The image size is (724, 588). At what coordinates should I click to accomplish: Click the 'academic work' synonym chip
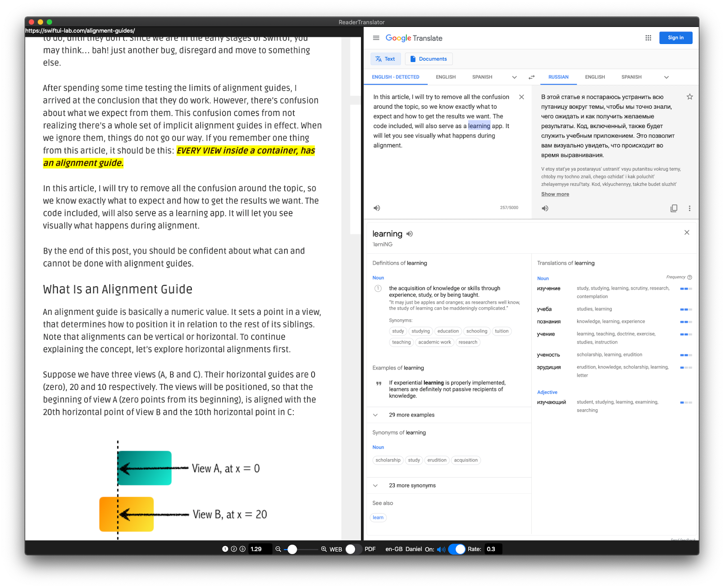tap(434, 342)
